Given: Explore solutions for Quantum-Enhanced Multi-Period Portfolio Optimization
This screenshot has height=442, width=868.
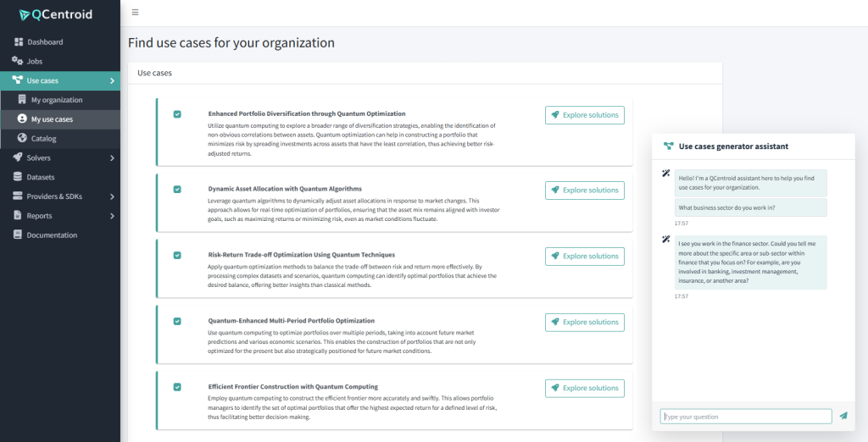Looking at the screenshot, I should (584, 322).
